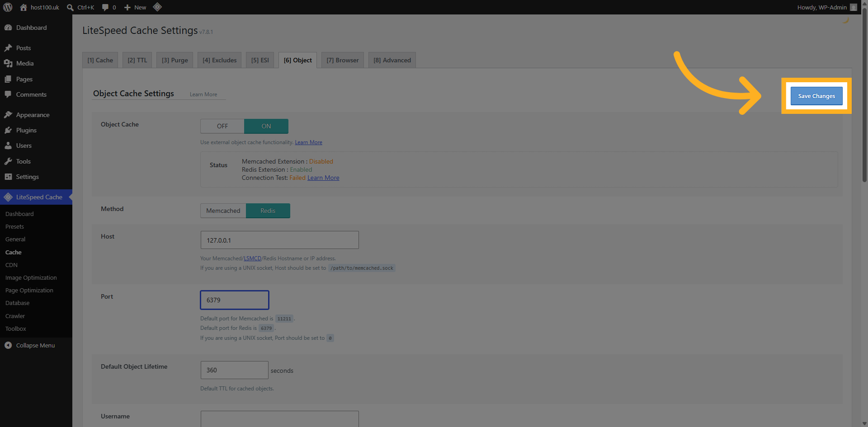Open the Crawler submenu item
The image size is (868, 427).
click(15, 316)
